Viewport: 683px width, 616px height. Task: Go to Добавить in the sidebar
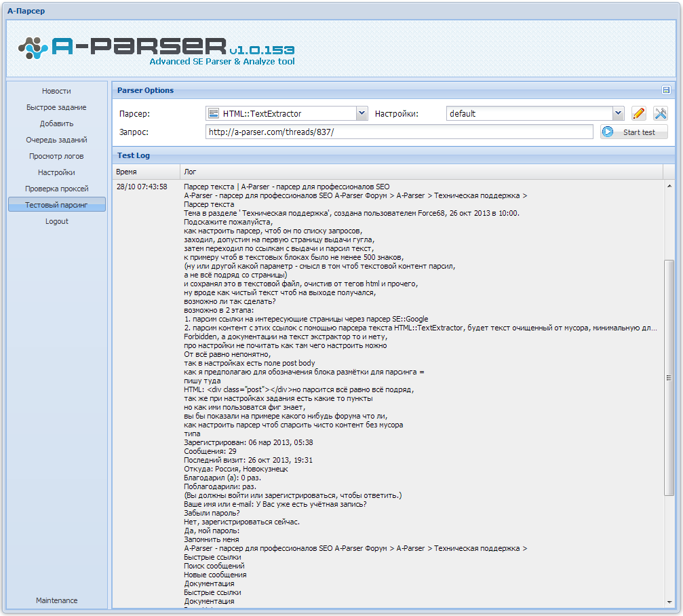[x=56, y=123]
